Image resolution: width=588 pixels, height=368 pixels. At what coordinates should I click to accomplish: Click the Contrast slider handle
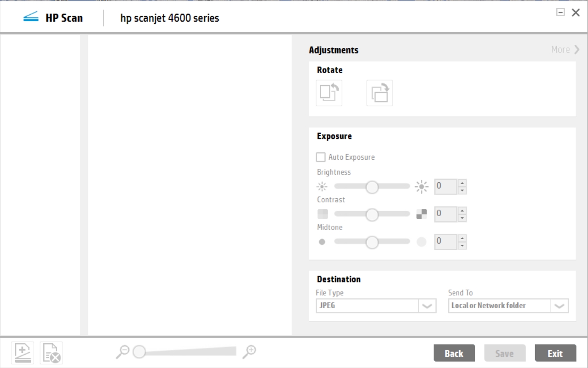(x=372, y=214)
